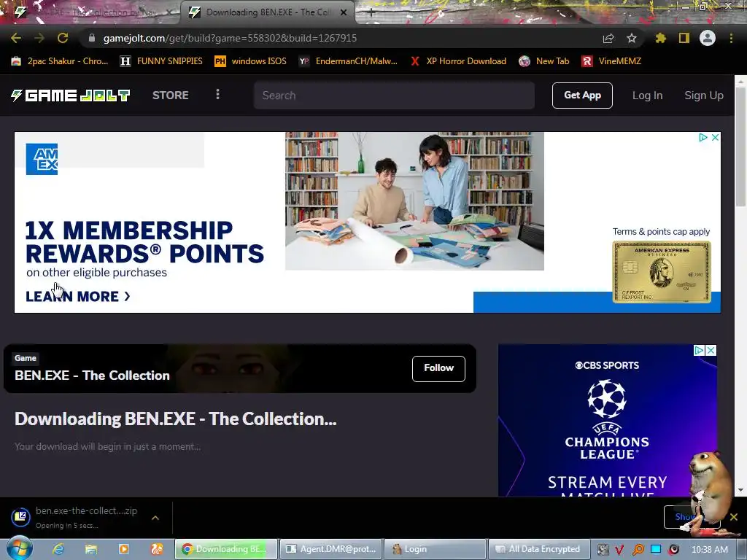Switch to All Data Encrypted taskbar window
Viewport: 747px width, 560px height.
click(539, 549)
